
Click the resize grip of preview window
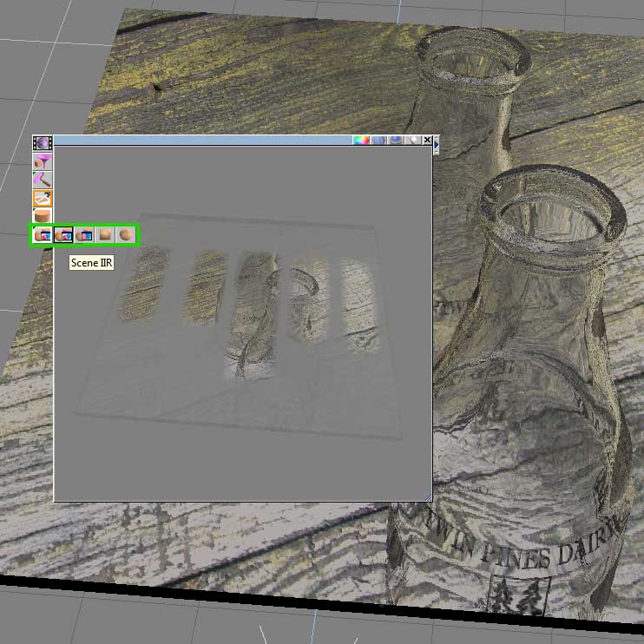point(428,497)
